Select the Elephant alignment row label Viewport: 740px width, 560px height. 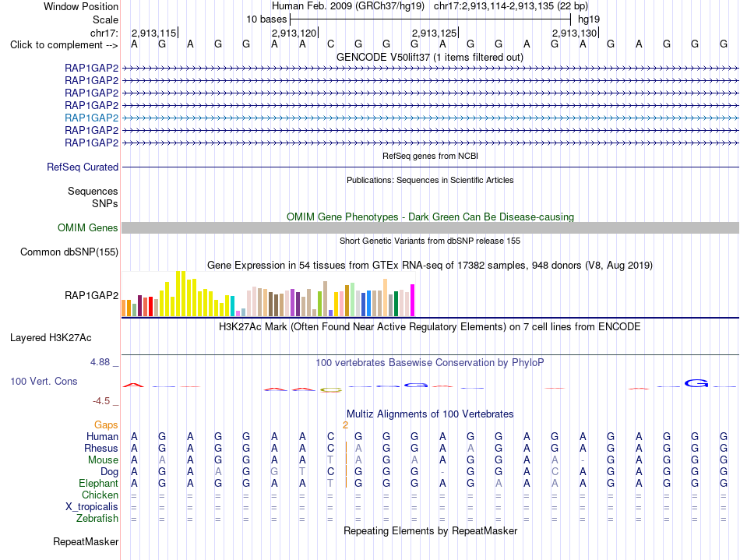click(x=99, y=484)
